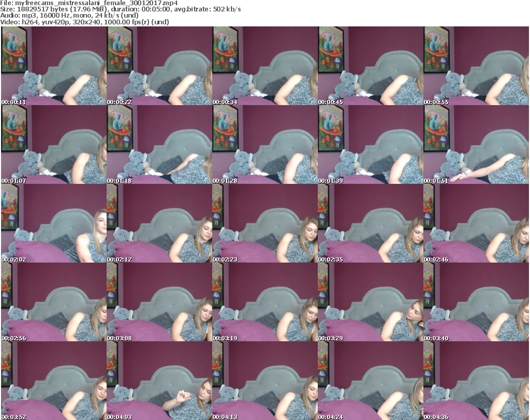This screenshot has height=420, width=530.
Task: Choose the frame timestamped 00:03:40
Action: tap(476, 302)
